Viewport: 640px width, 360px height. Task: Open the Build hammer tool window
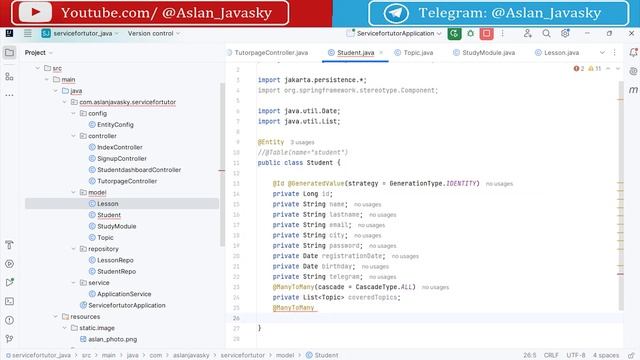click(9, 245)
